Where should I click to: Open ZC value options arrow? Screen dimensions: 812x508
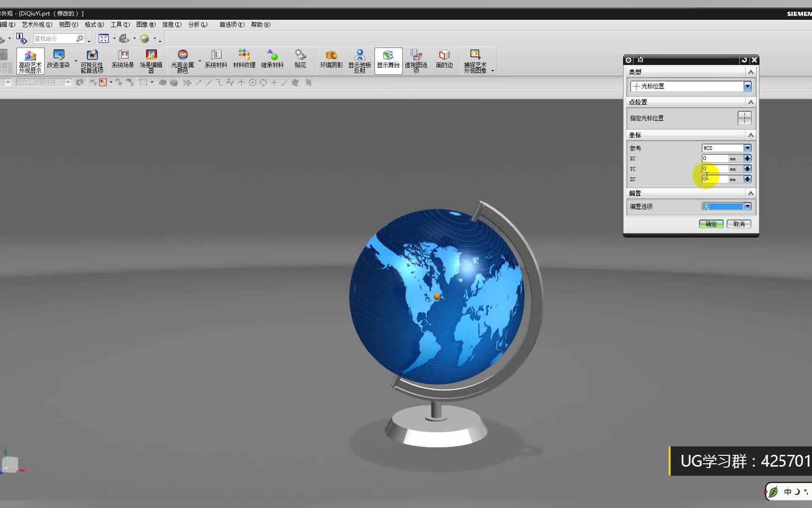pos(748,179)
